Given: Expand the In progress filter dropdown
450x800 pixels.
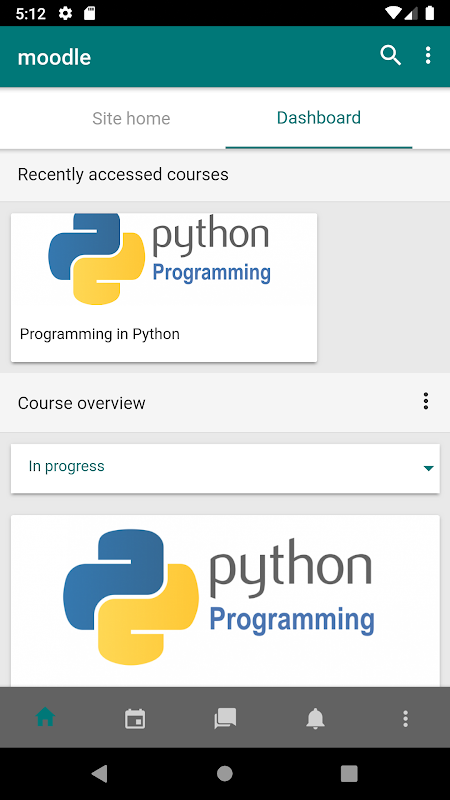Looking at the screenshot, I should point(225,468).
